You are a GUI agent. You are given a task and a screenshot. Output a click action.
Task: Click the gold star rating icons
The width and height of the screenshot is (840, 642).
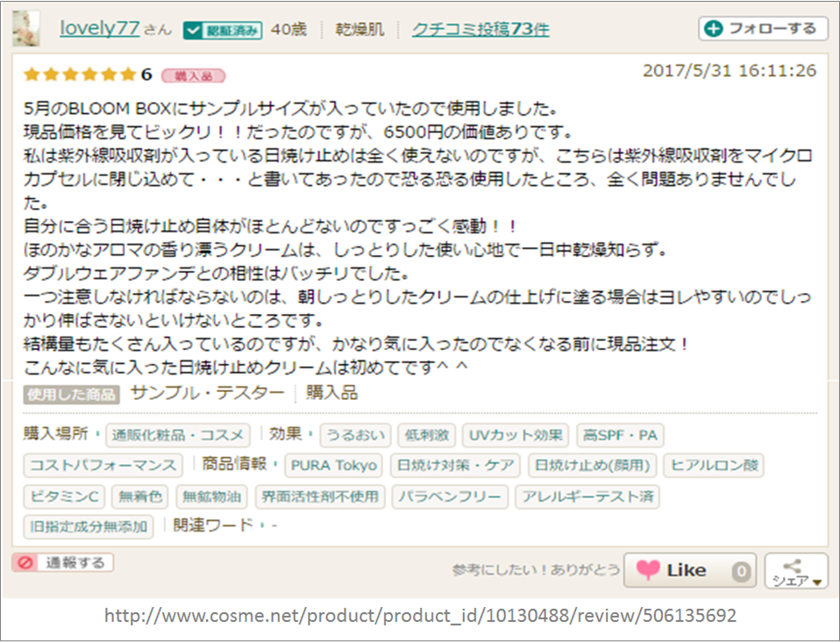click(80, 75)
